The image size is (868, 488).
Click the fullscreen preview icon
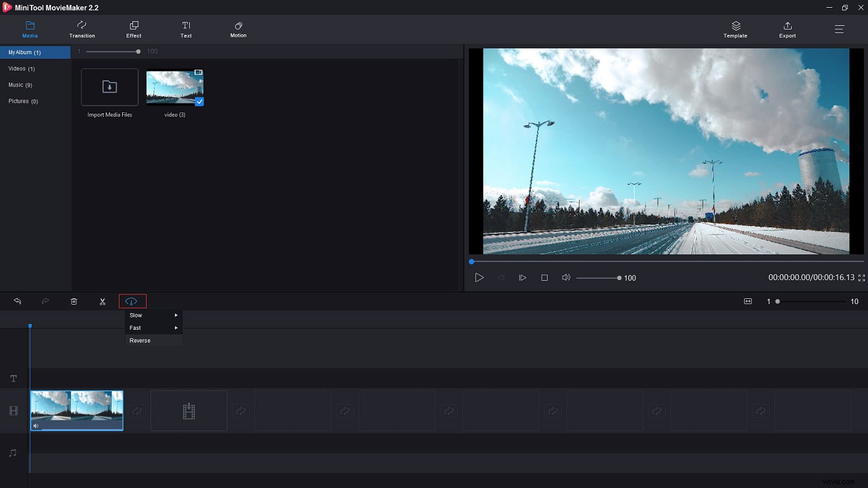coord(862,278)
